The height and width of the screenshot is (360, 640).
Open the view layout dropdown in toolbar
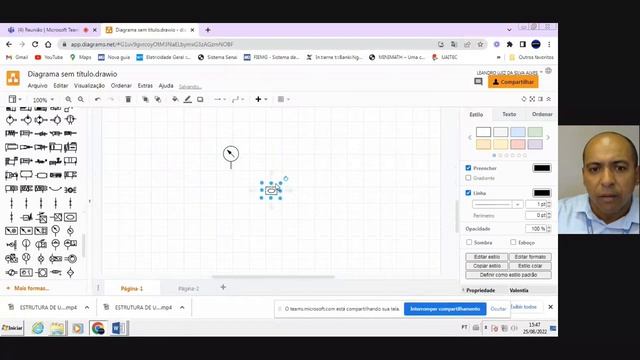coord(15,99)
